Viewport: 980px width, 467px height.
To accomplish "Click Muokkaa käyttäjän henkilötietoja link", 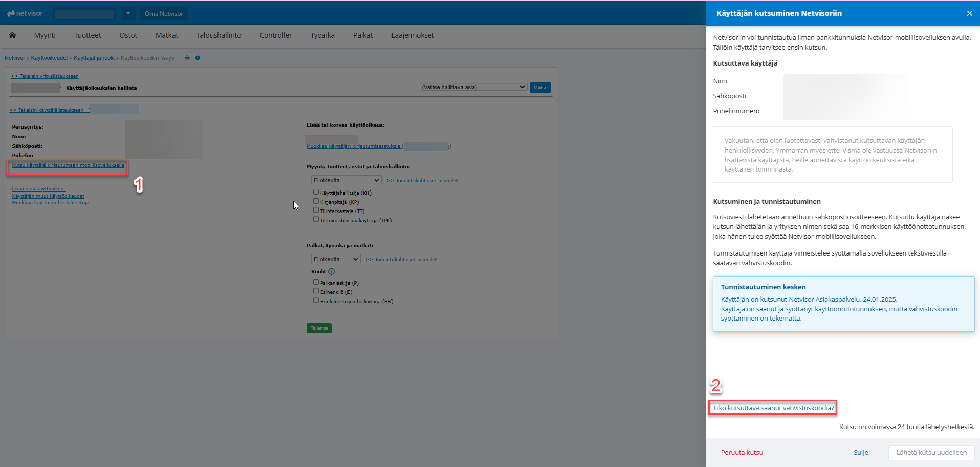I will 51,203.
